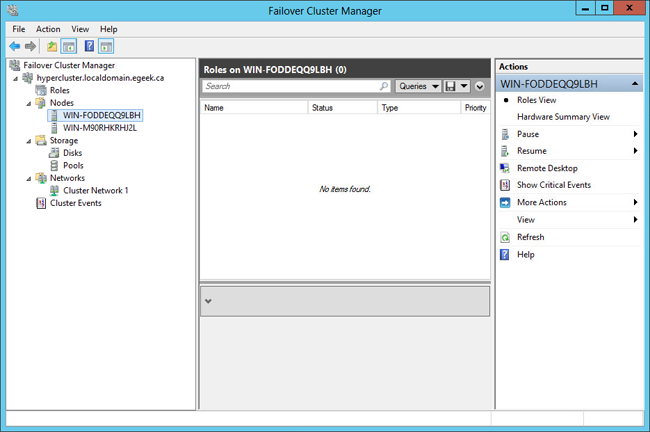
Task: Click the blue Help toolbar icon
Action: click(89, 46)
